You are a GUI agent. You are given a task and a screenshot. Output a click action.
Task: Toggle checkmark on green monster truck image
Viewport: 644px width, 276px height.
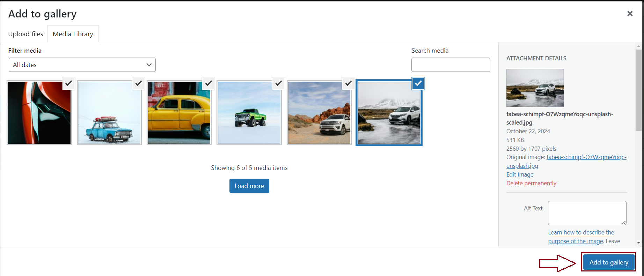(278, 83)
